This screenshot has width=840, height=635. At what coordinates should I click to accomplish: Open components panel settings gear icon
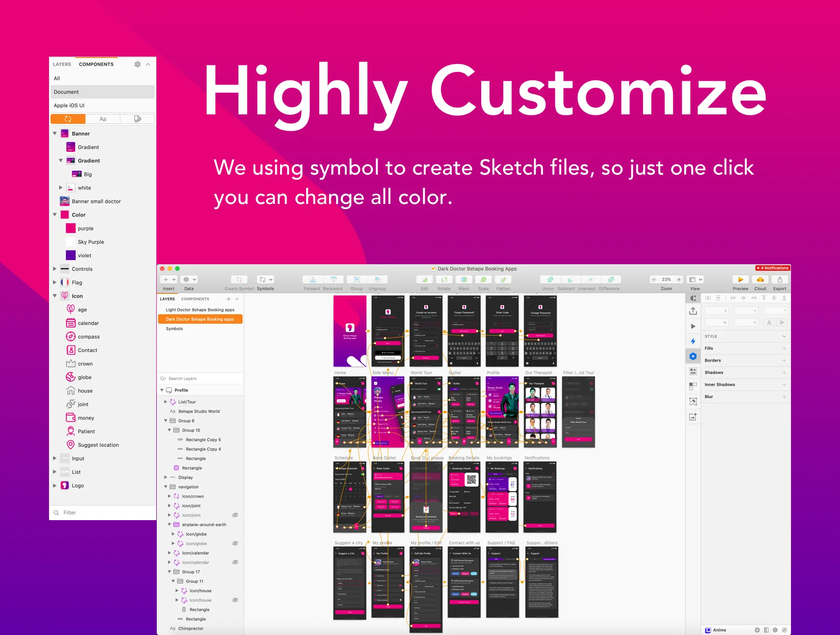coord(137,64)
